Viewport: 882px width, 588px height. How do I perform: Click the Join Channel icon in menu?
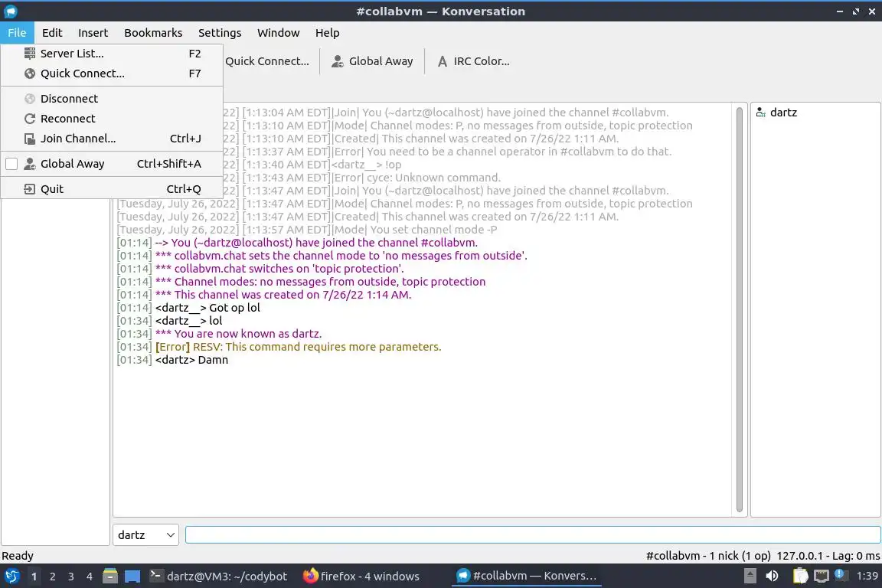coord(30,139)
